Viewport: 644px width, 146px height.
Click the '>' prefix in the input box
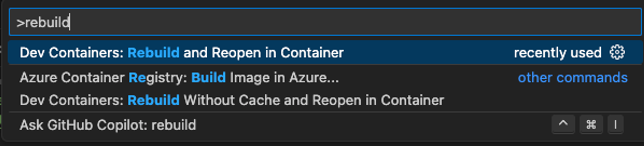(20, 23)
